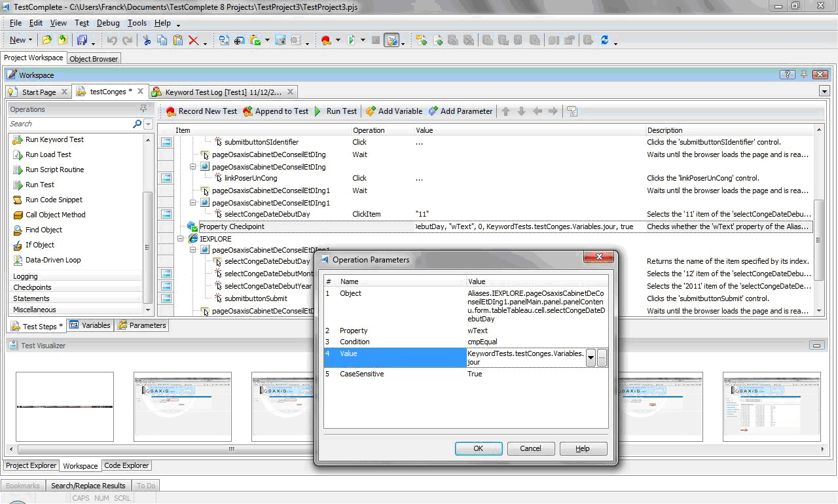The width and height of the screenshot is (838, 504).
Task: Open the File menu
Action: 16,23
